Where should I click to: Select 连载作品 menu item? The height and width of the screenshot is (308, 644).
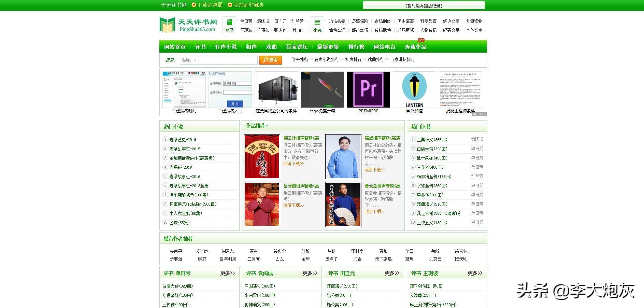[416, 47]
